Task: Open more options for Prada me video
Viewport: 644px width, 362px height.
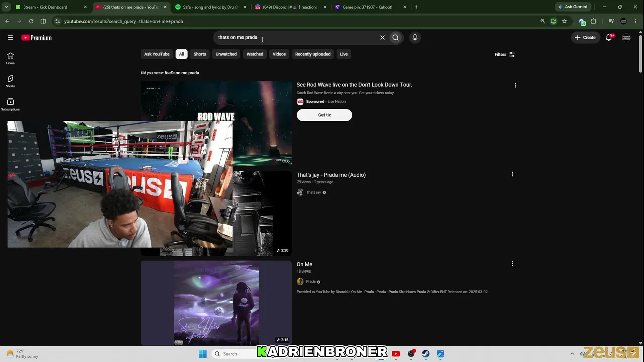Action: point(512,174)
